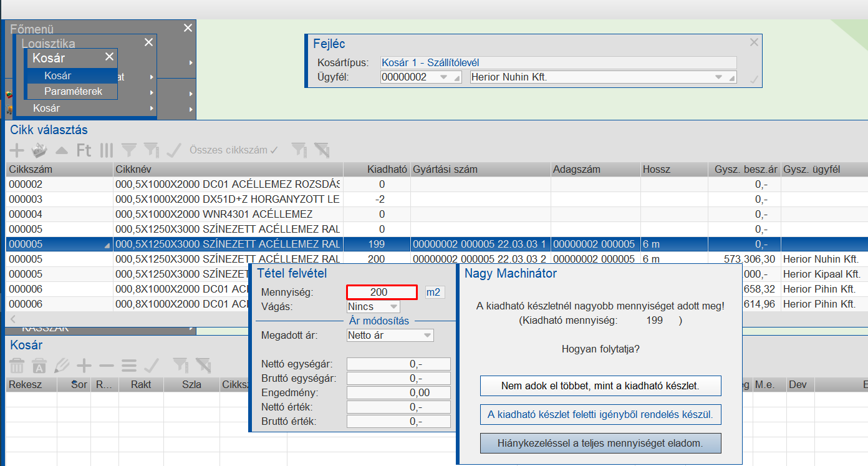868x466 pixels.
Task: Click the Ft price icon
Action: (84, 150)
